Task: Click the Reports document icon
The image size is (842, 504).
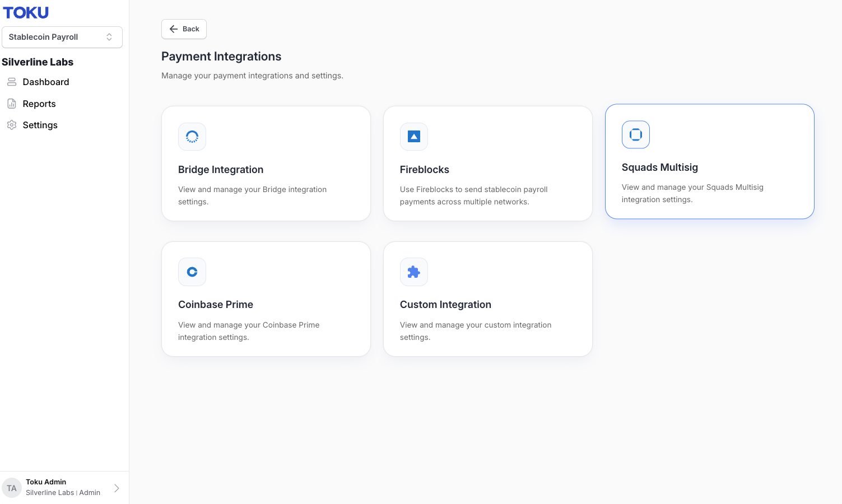Action: tap(12, 104)
